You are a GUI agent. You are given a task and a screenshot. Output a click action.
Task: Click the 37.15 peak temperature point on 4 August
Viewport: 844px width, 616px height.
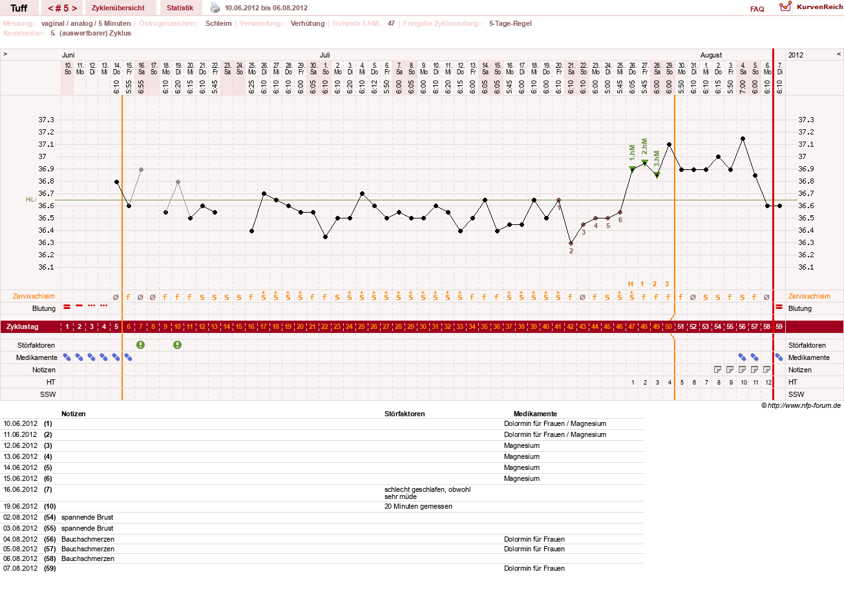(x=743, y=138)
